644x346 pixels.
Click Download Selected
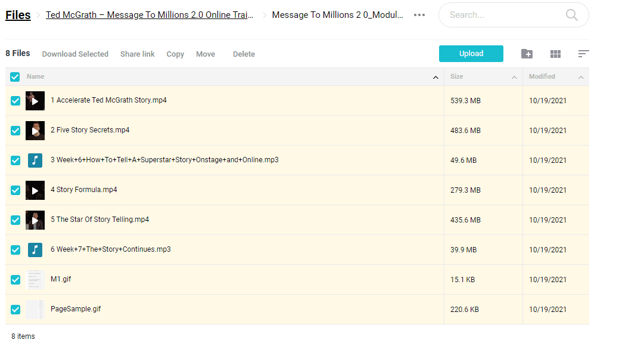[75, 54]
